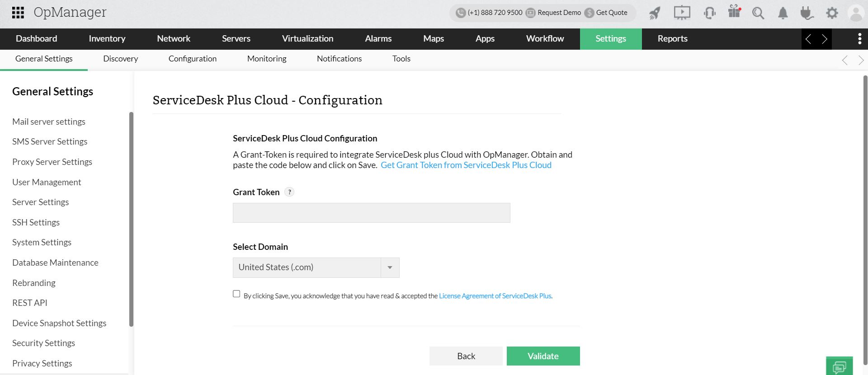
Task: Open the live chat widget icon
Action: [839, 366]
